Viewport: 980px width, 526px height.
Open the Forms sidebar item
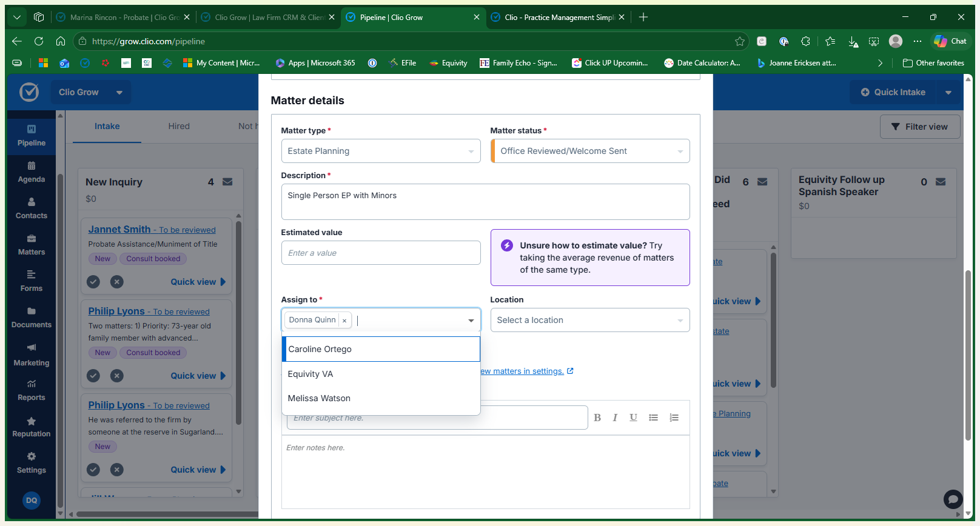pyautogui.click(x=32, y=281)
